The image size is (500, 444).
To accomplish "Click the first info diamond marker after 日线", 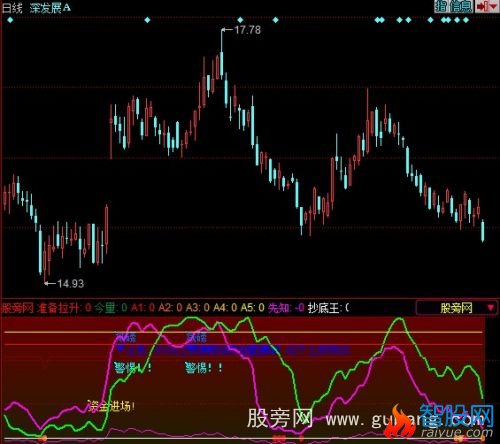I will [x=10, y=20].
